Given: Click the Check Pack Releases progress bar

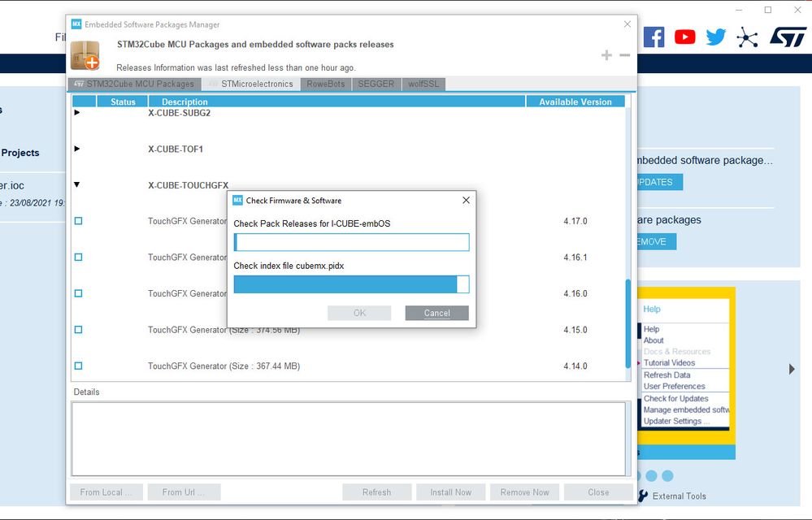Looking at the screenshot, I should 352,242.
